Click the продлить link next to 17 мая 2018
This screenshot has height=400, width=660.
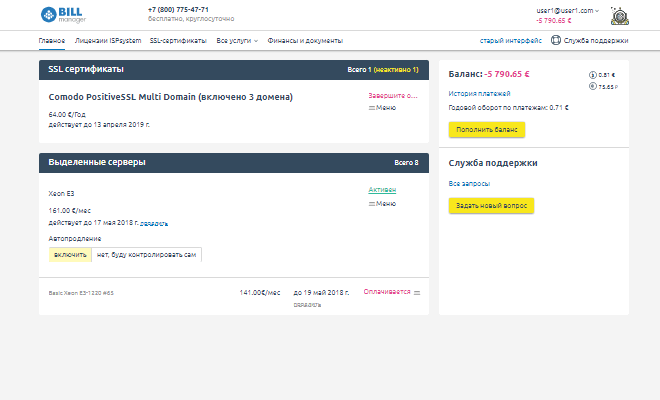(154, 224)
